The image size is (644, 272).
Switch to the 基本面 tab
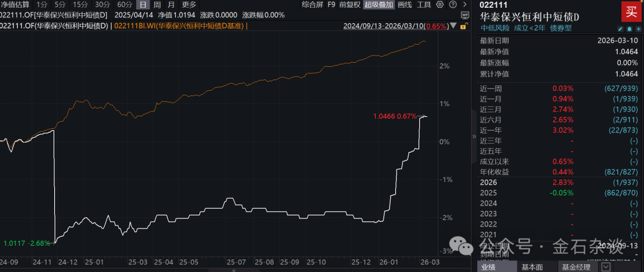(532, 267)
